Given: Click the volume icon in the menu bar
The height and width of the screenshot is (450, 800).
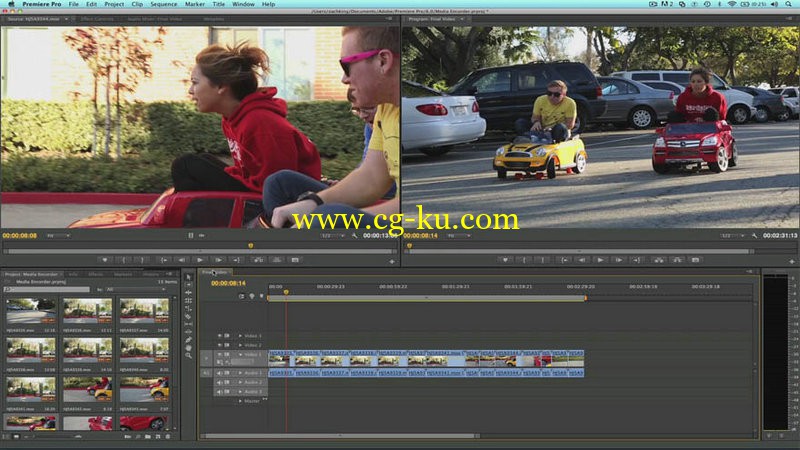Looking at the screenshot, I should 775,4.
